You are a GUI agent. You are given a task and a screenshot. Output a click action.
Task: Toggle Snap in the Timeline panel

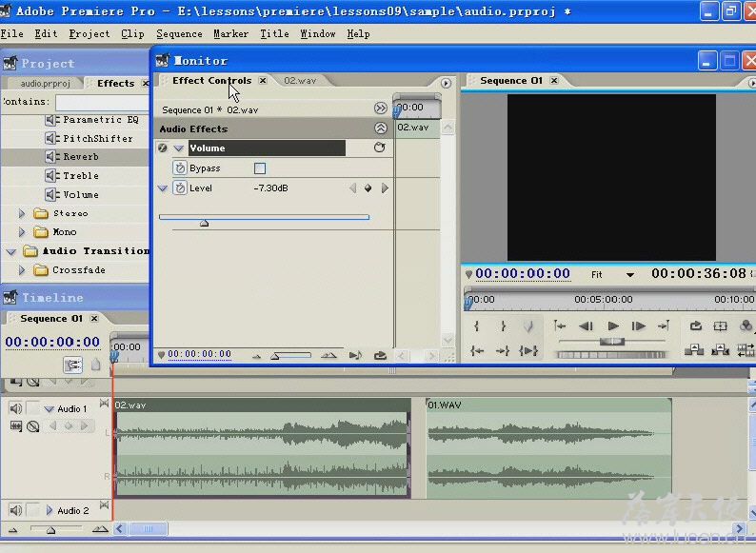pos(72,365)
